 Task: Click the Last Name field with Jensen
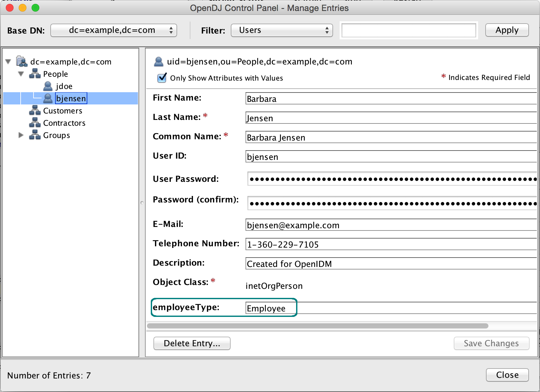[x=391, y=118]
